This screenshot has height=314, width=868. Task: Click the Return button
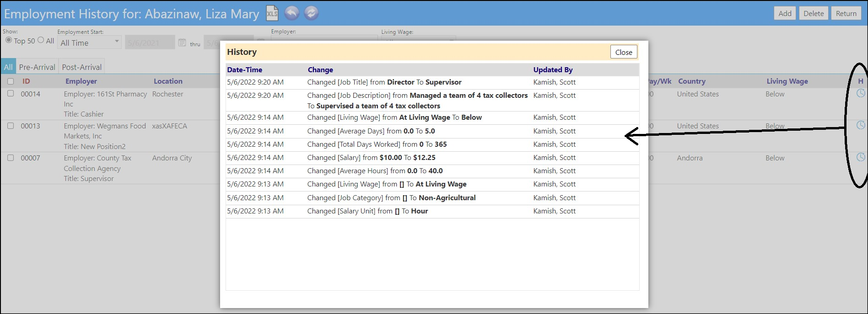(x=846, y=13)
